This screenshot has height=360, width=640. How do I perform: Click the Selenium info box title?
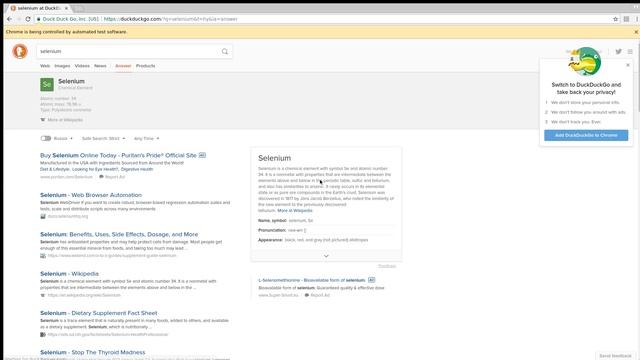pos(274,158)
